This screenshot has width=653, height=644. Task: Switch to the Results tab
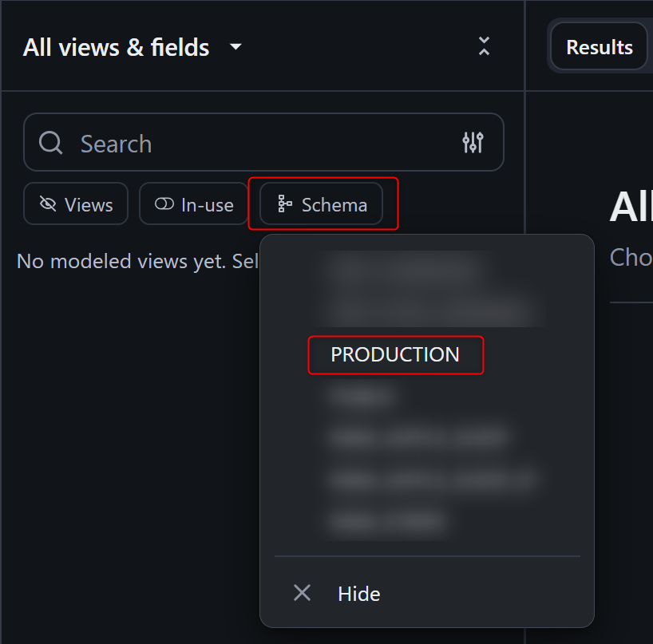[x=599, y=47]
